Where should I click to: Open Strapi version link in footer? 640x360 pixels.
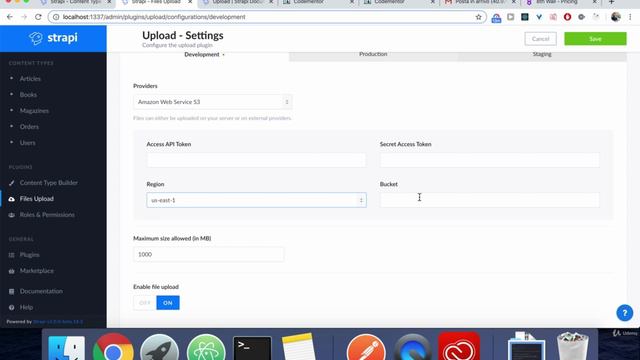[58, 322]
